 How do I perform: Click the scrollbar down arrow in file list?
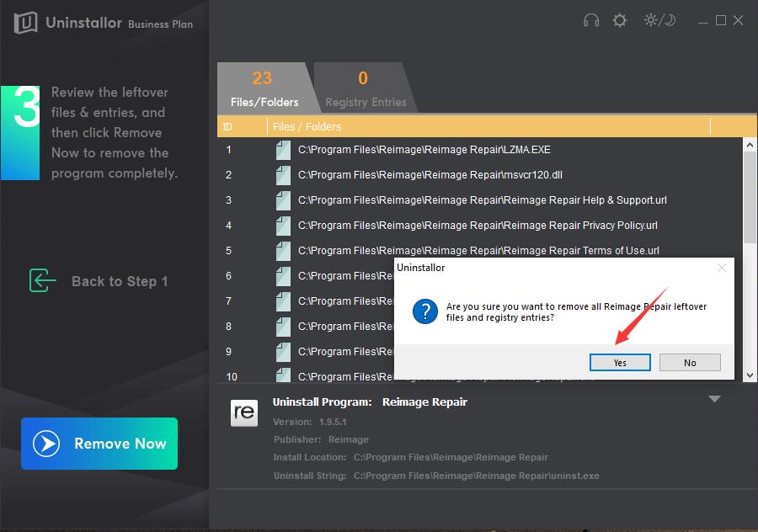click(x=750, y=375)
